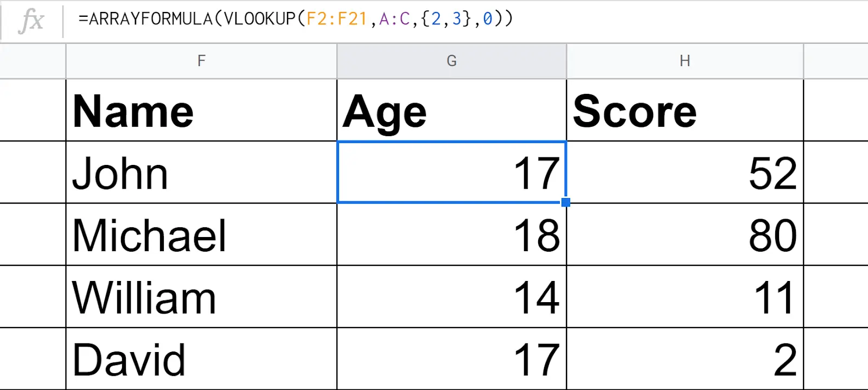Select column H by its header
The width and height of the screenshot is (868, 390).
pos(685,61)
